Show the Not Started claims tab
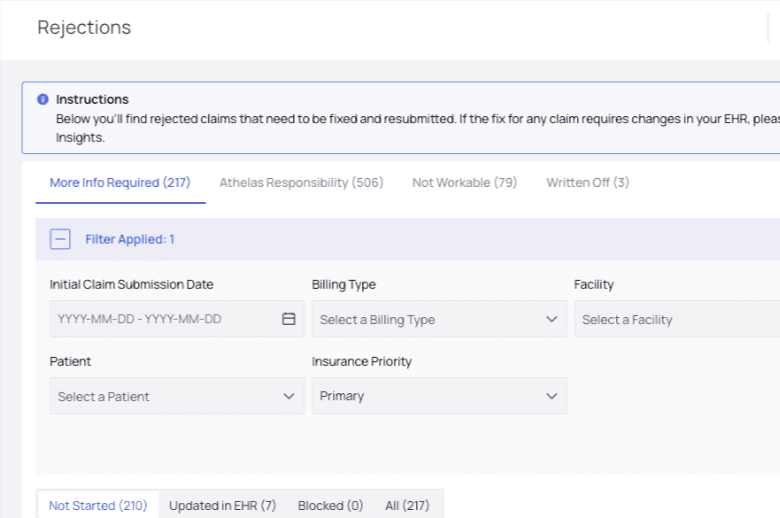The image size is (780, 518). pos(98,506)
